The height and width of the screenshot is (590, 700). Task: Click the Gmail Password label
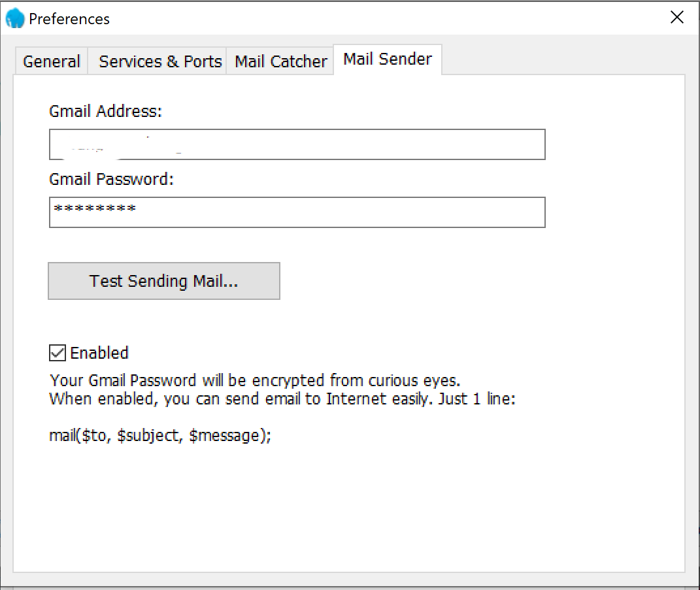click(111, 179)
